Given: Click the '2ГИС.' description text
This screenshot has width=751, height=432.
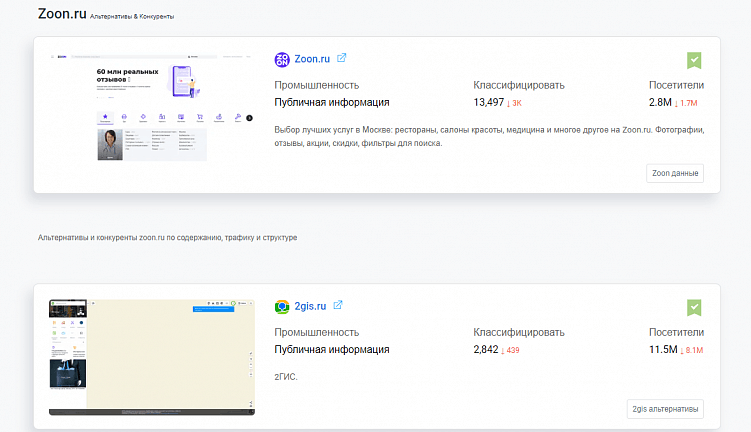Looking at the screenshot, I should (286, 377).
